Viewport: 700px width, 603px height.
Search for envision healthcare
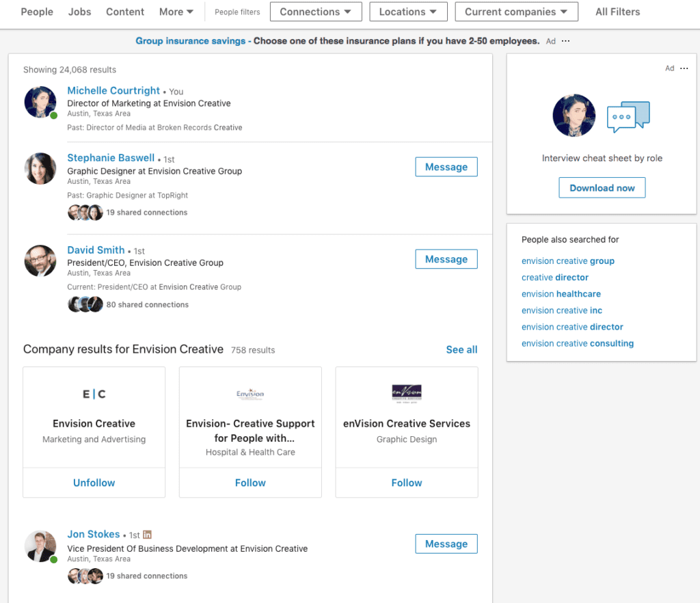561,294
